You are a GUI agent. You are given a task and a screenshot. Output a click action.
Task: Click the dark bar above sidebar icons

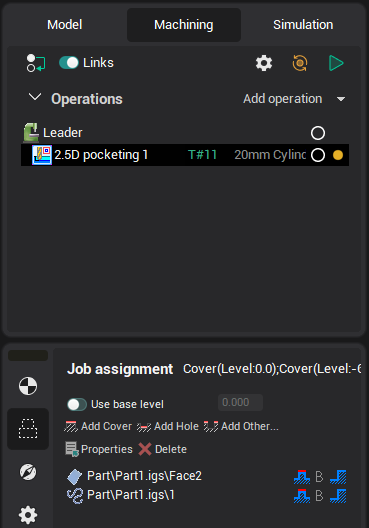28,356
